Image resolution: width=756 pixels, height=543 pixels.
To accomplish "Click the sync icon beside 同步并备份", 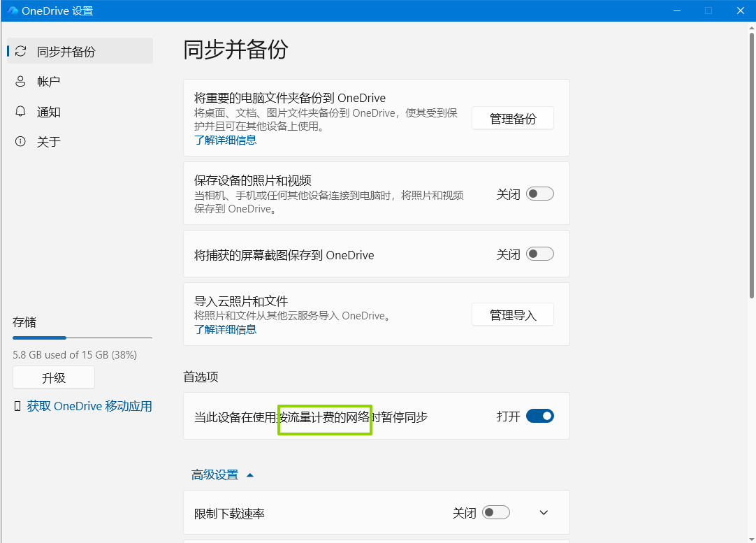I will 20,51.
